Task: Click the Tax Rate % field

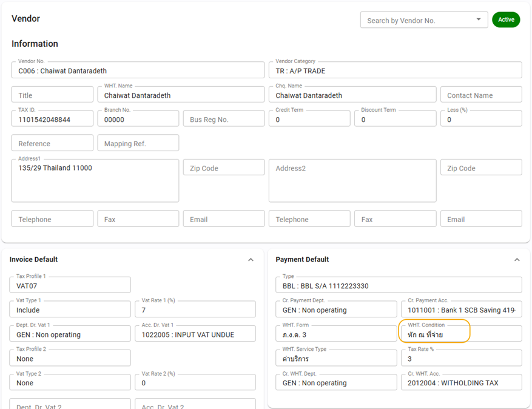Action: tap(460, 358)
